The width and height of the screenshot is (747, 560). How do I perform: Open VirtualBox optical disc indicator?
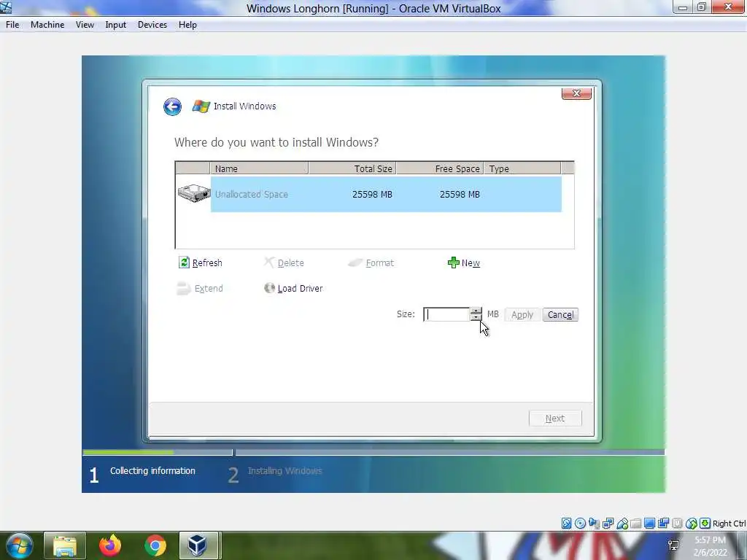click(x=580, y=524)
